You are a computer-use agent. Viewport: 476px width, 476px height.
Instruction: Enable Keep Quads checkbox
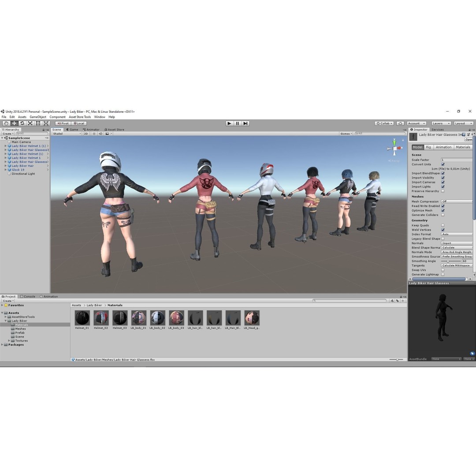point(443,225)
